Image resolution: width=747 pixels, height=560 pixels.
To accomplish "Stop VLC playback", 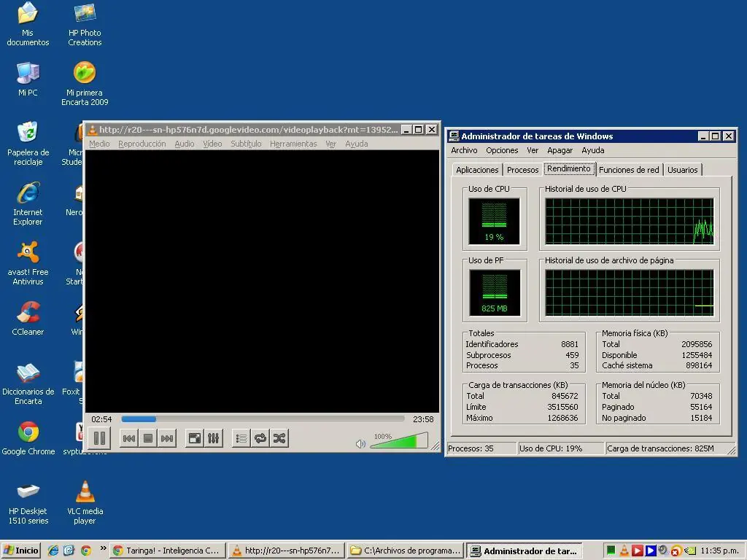I will point(148,438).
